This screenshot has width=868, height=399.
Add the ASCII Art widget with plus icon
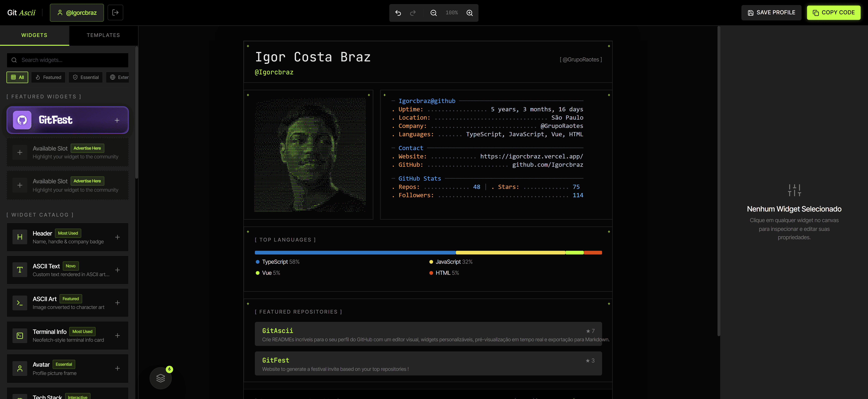click(117, 303)
